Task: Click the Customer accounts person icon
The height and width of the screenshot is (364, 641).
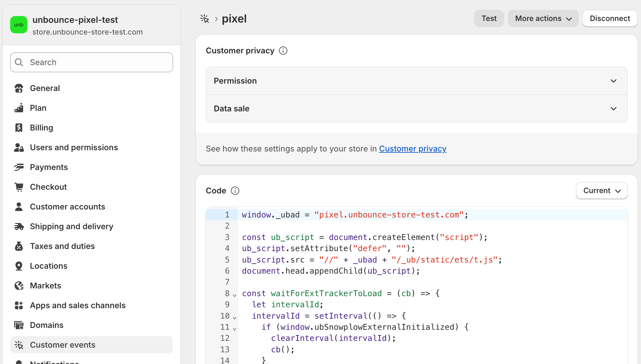Action: point(19,207)
